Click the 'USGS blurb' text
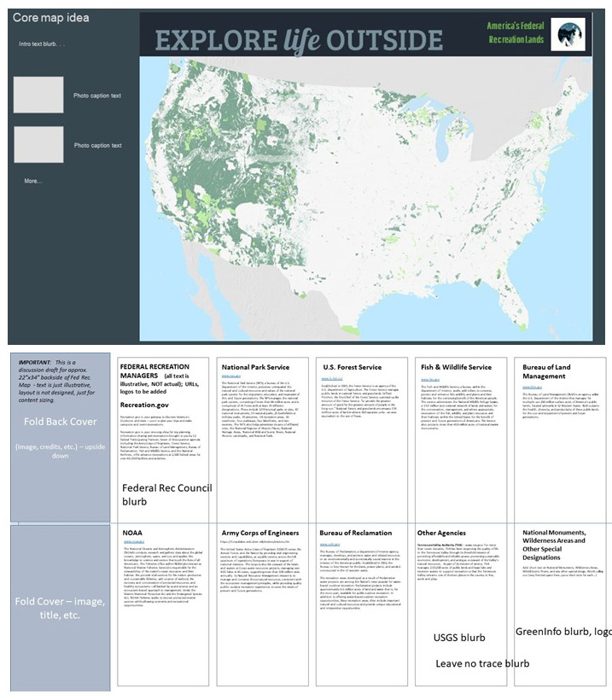612x700 pixels. (x=459, y=638)
